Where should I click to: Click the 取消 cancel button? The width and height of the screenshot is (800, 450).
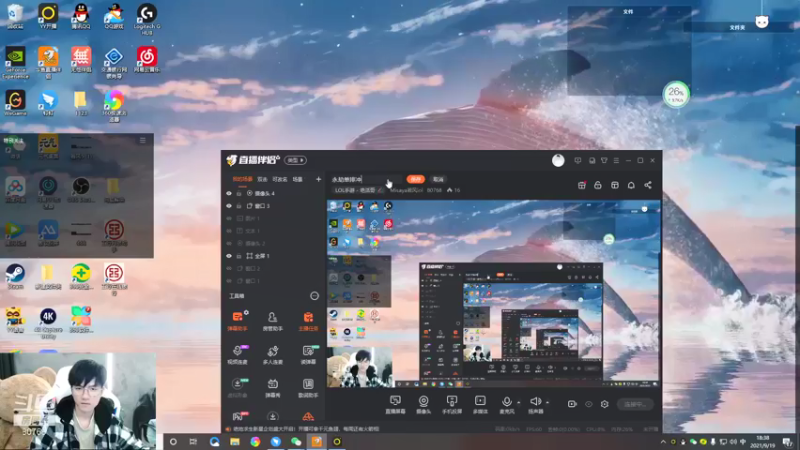point(438,179)
